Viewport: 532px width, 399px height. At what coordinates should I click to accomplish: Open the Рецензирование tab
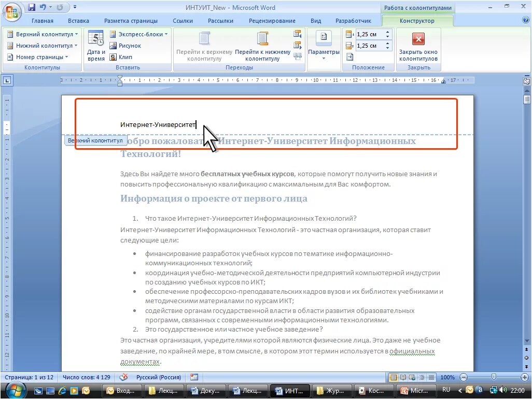coord(272,21)
